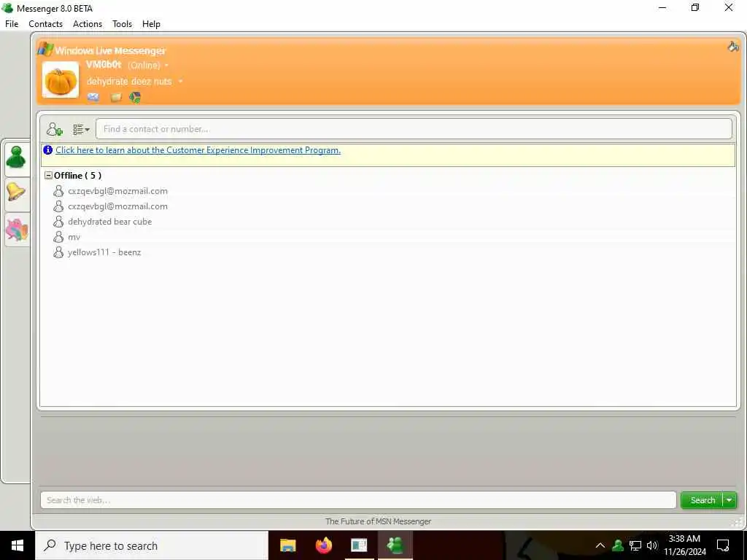Click the taskbar app icon next to Firefox
This screenshot has height=560, width=747.
point(359,545)
